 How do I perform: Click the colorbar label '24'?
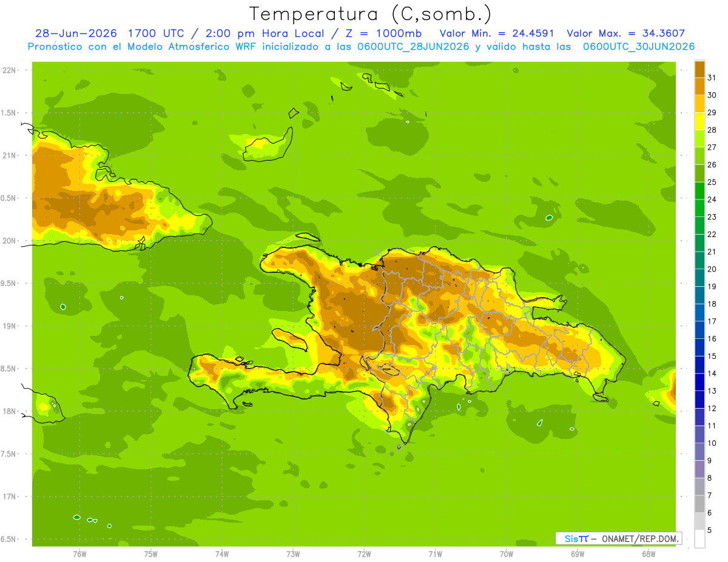[x=712, y=199]
